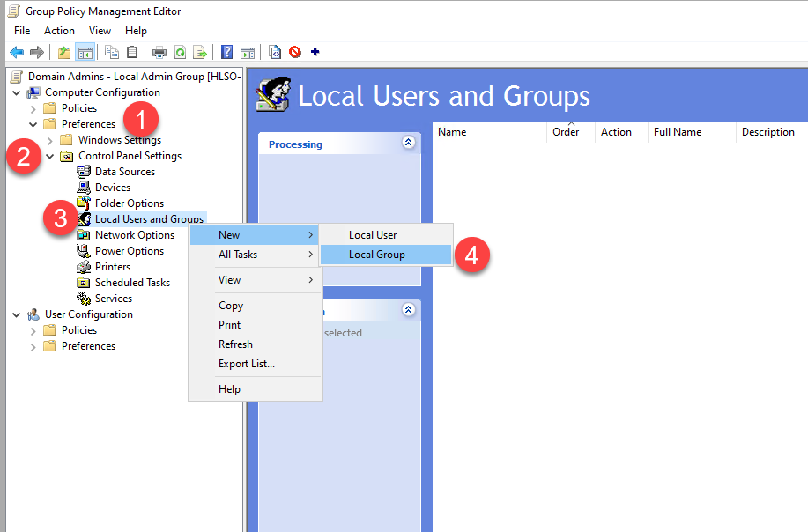Select Local Group in the submenu
The height and width of the screenshot is (532, 808).
point(376,255)
